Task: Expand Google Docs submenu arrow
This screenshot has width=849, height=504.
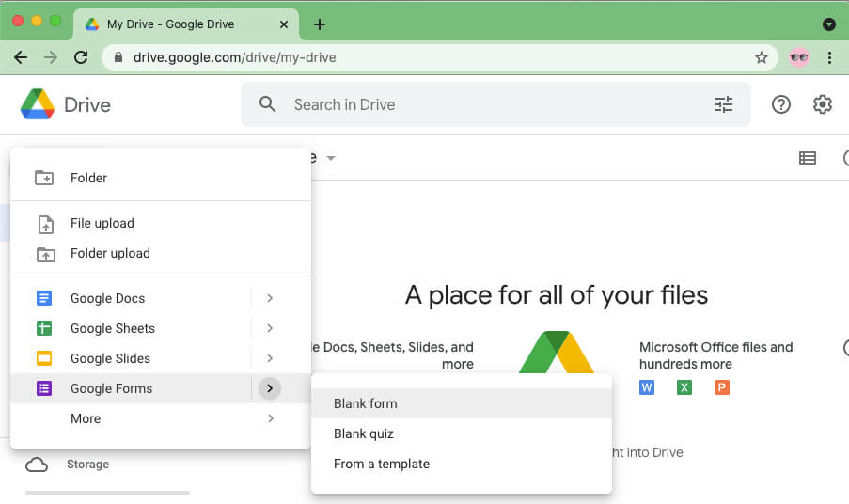Action: pyautogui.click(x=270, y=298)
